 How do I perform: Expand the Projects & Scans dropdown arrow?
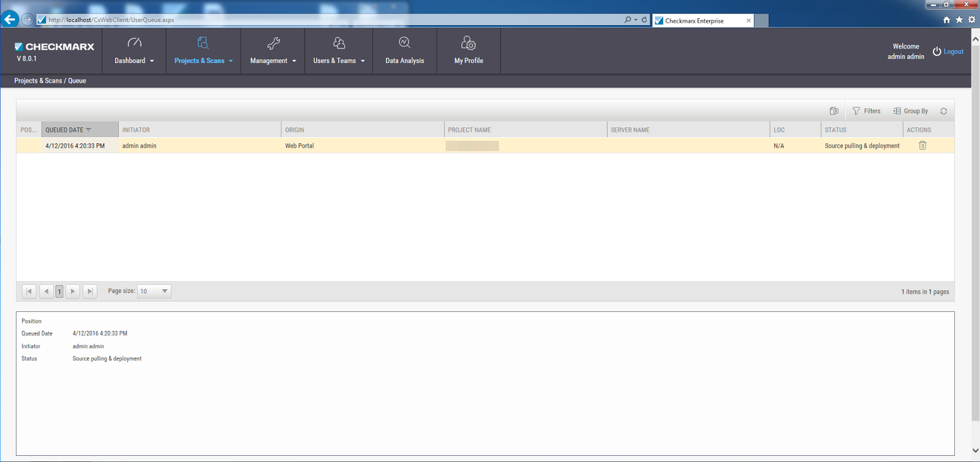tap(231, 61)
